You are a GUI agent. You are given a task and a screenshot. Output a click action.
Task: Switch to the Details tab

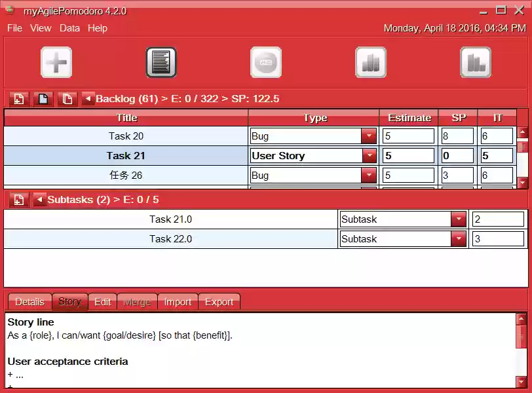[x=29, y=302]
